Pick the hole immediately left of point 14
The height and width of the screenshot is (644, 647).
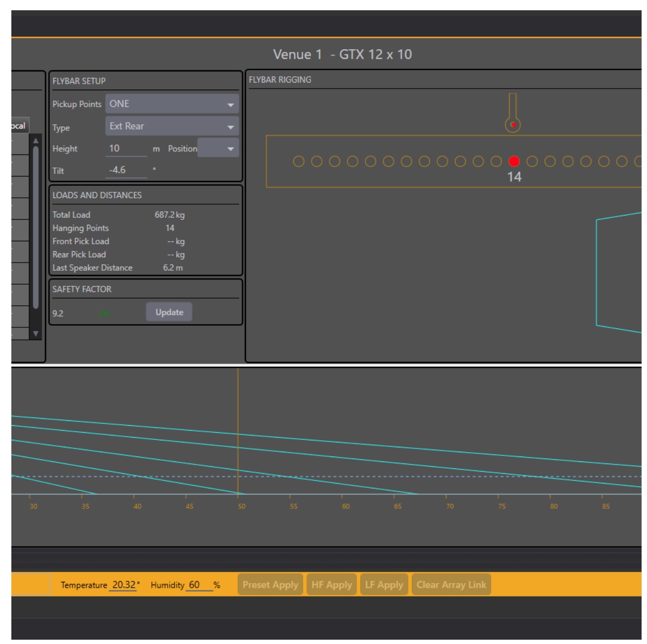tap(496, 161)
